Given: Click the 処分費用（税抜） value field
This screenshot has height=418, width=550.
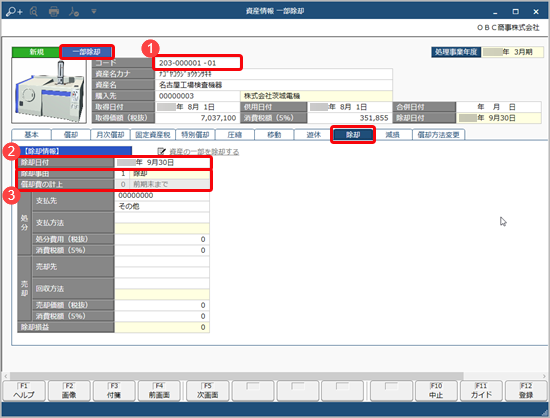Looking at the screenshot, I should tap(162, 239).
